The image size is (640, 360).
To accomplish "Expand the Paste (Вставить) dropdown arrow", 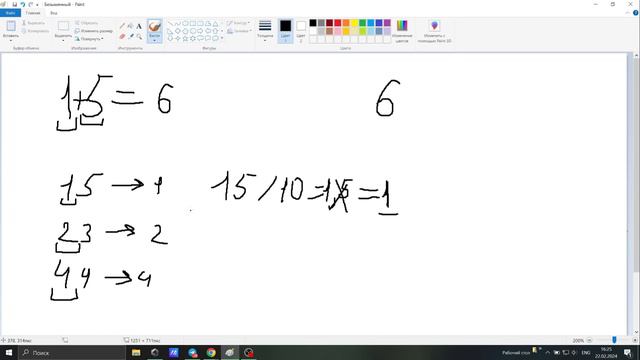I will tap(11, 40).
